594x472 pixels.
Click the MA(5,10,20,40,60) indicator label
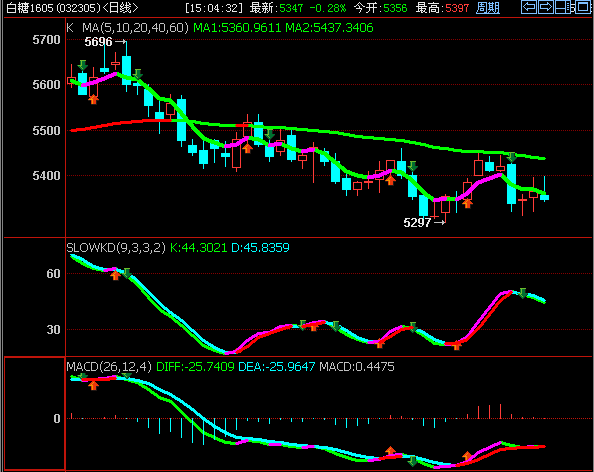click(x=135, y=28)
